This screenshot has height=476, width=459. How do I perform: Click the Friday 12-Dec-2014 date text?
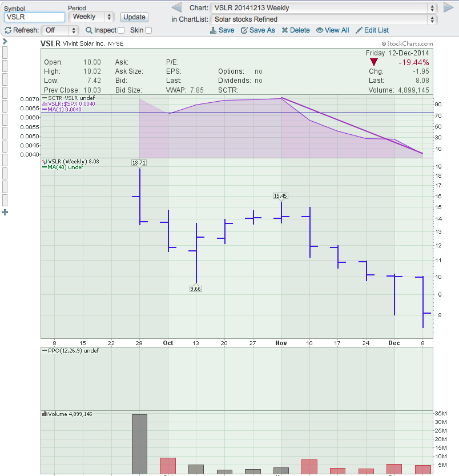pyautogui.click(x=397, y=53)
